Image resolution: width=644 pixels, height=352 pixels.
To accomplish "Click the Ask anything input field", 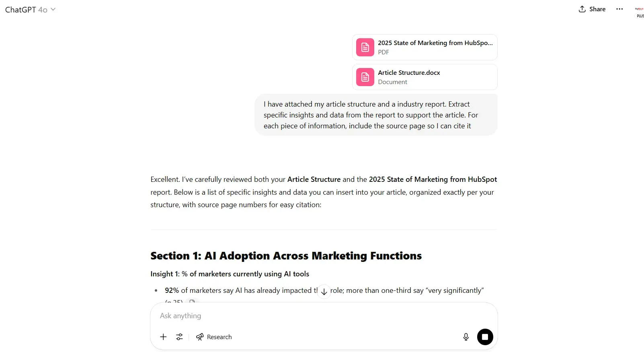I will [x=281, y=316].
